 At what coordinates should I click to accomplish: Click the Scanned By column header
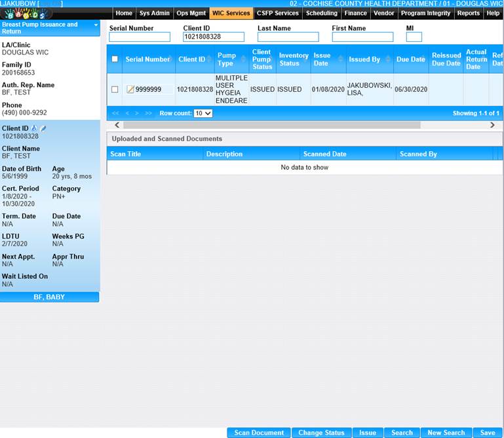[x=445, y=154]
